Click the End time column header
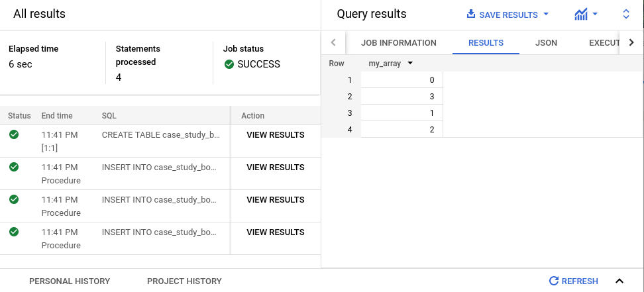The width and height of the screenshot is (644, 292). pos(57,116)
